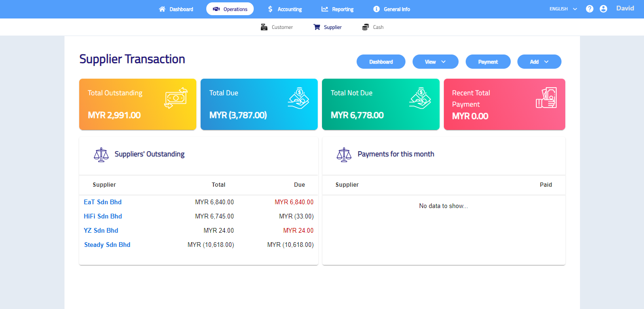Click the Total Outstanding money exchange icon
This screenshot has width=644, height=309.
click(176, 98)
